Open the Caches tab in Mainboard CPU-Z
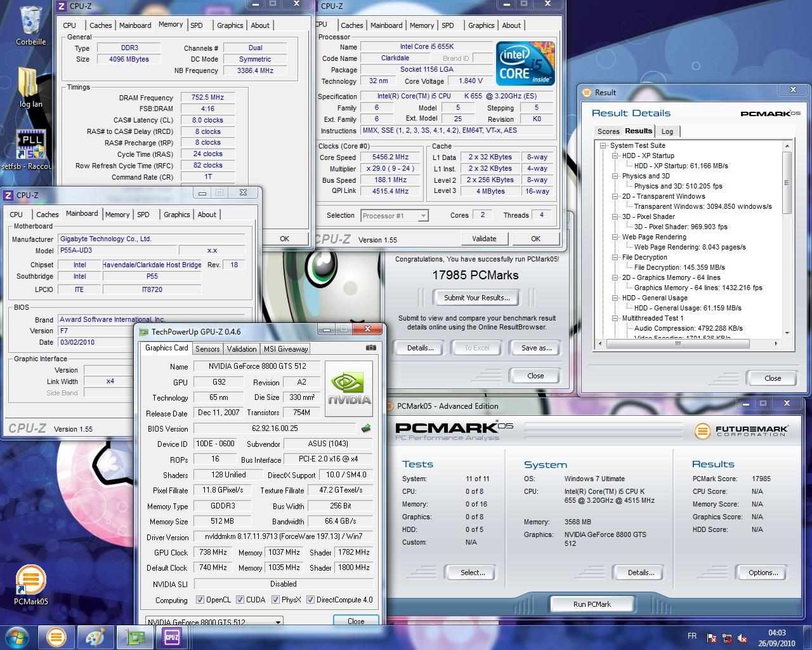The width and height of the screenshot is (812, 650). pyautogui.click(x=48, y=215)
